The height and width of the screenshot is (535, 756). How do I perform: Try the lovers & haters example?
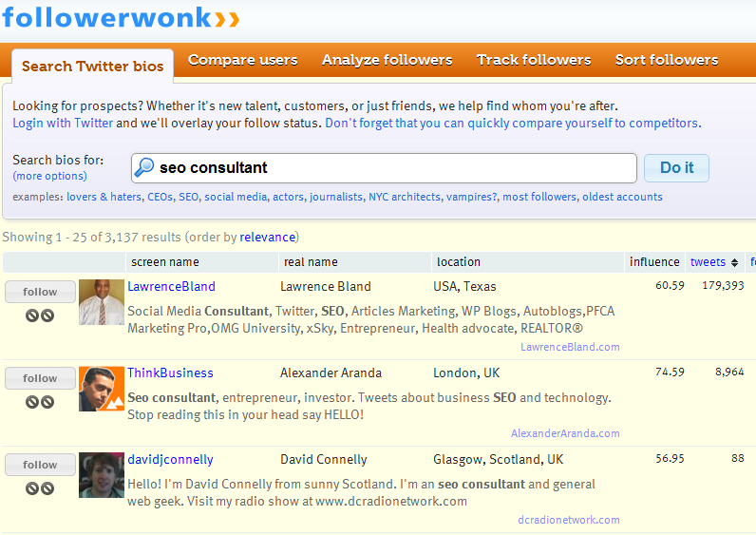pyautogui.click(x=104, y=197)
